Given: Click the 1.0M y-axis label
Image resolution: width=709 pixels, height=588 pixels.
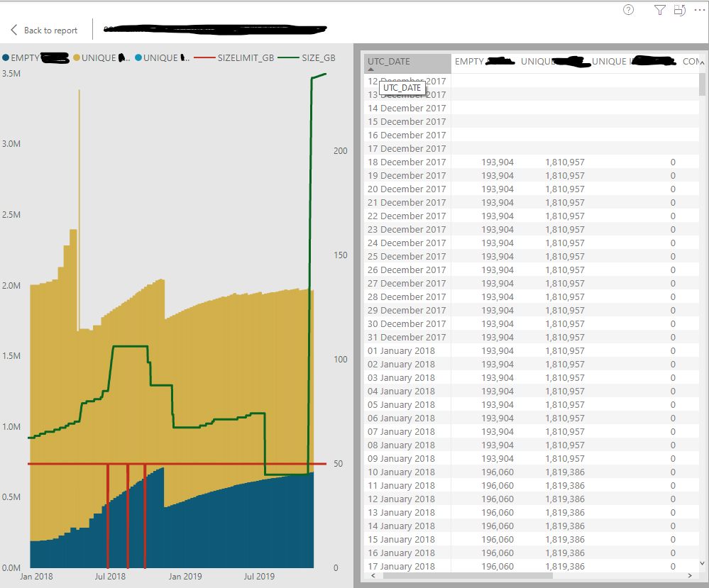Looking at the screenshot, I should click(11, 427).
